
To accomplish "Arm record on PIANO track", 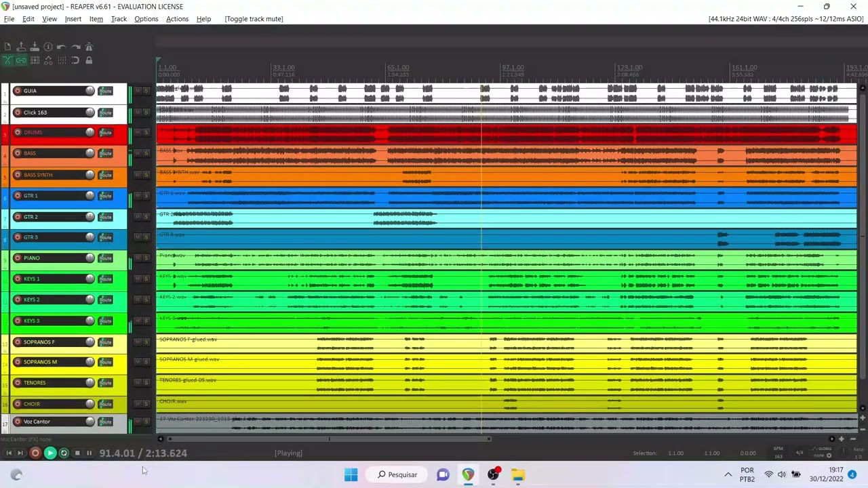I will 18,258.
